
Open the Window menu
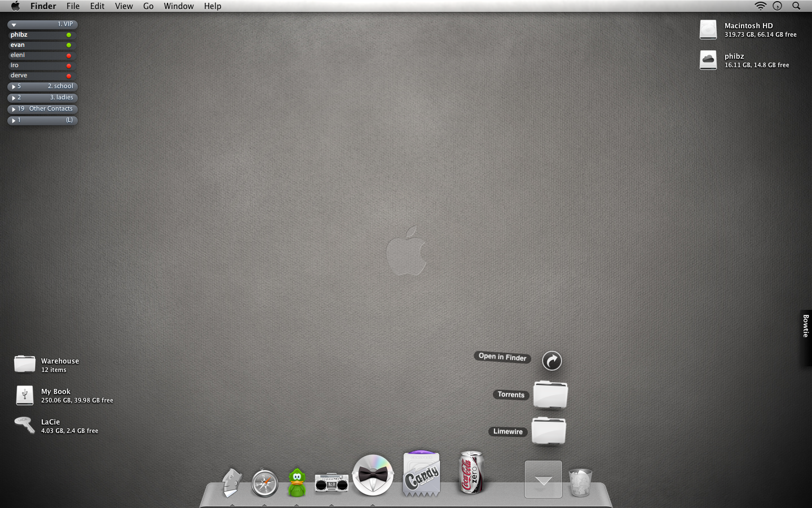[179, 6]
